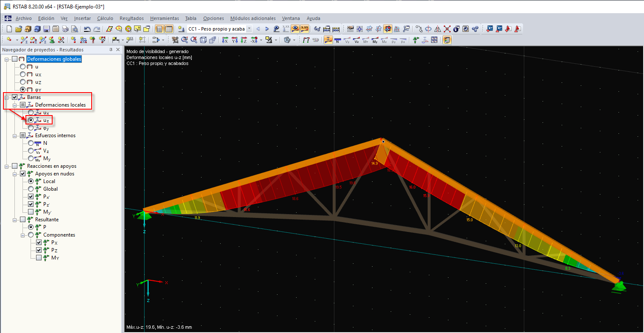Image resolution: width=644 pixels, height=333 pixels.
Task: Open the CC1 load case dropdown
Action: tap(249, 29)
